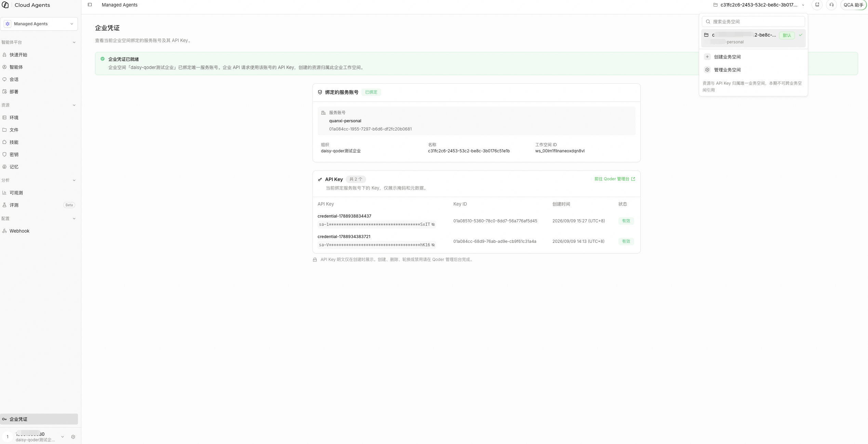The height and width of the screenshot is (444, 868).
Task: Open the 环境 resources page
Action: click(39, 117)
